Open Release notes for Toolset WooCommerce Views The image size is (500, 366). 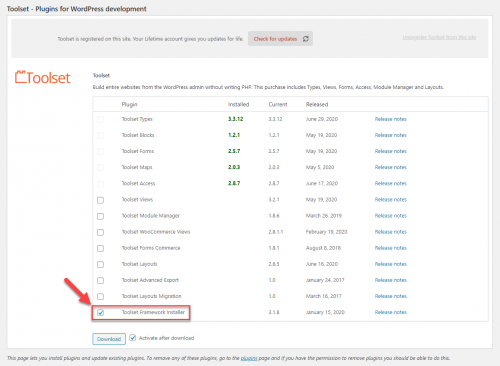tap(391, 232)
